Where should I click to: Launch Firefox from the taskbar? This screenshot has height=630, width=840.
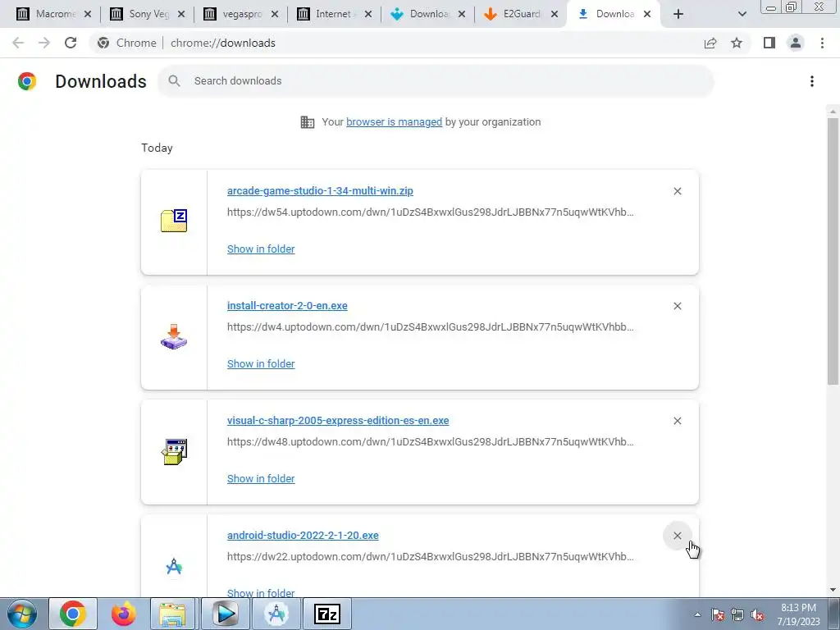(x=124, y=614)
